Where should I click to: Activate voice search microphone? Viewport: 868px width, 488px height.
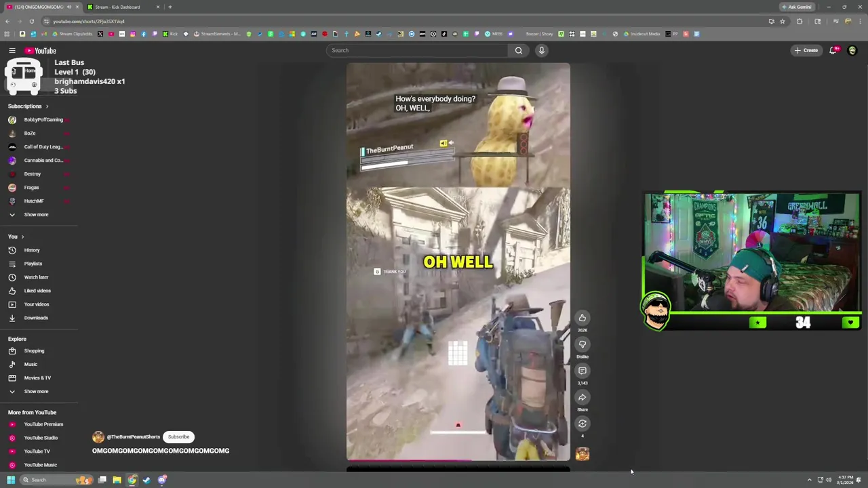(541, 50)
